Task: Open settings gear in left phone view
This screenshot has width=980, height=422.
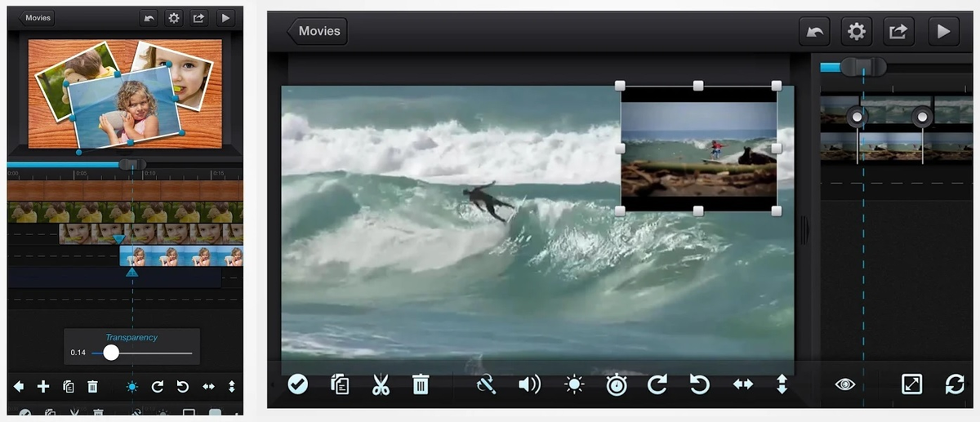Action: coord(173,17)
